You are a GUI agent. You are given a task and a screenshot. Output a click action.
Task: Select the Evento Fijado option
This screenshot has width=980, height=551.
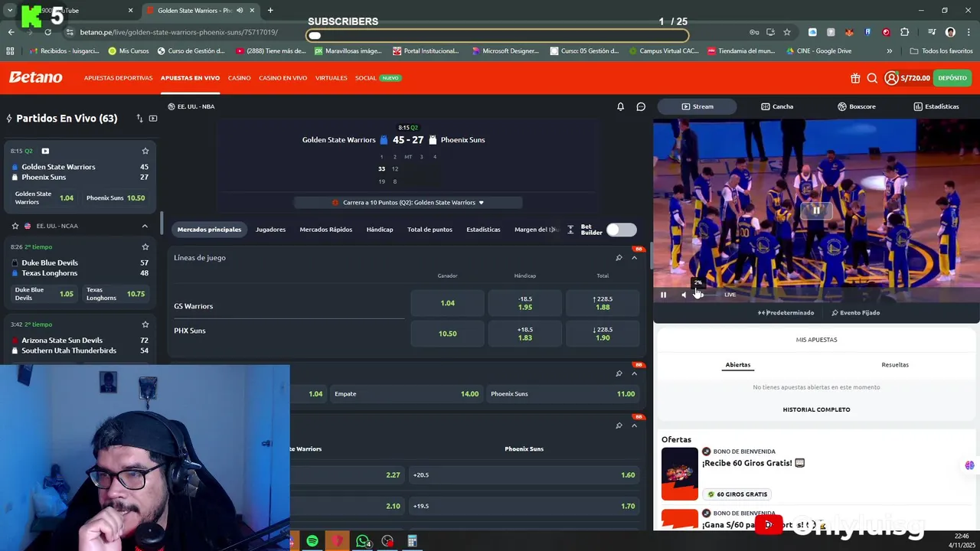pyautogui.click(x=856, y=312)
